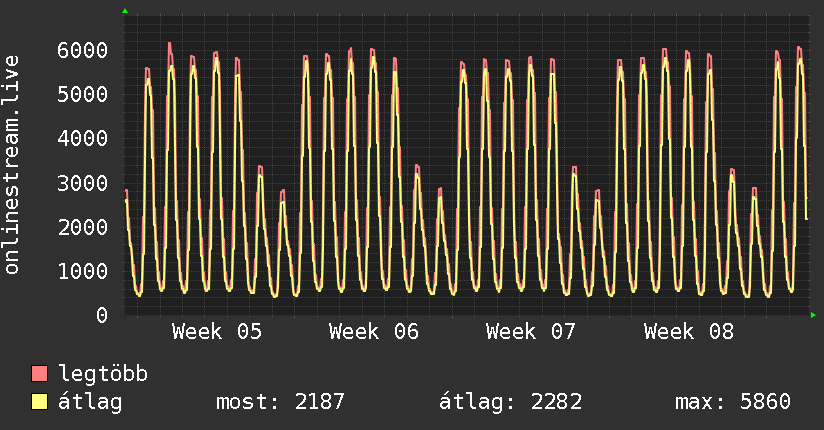Select the legtöbb legend label
Image resolution: width=824 pixels, height=430 pixels.
[x=103, y=375]
